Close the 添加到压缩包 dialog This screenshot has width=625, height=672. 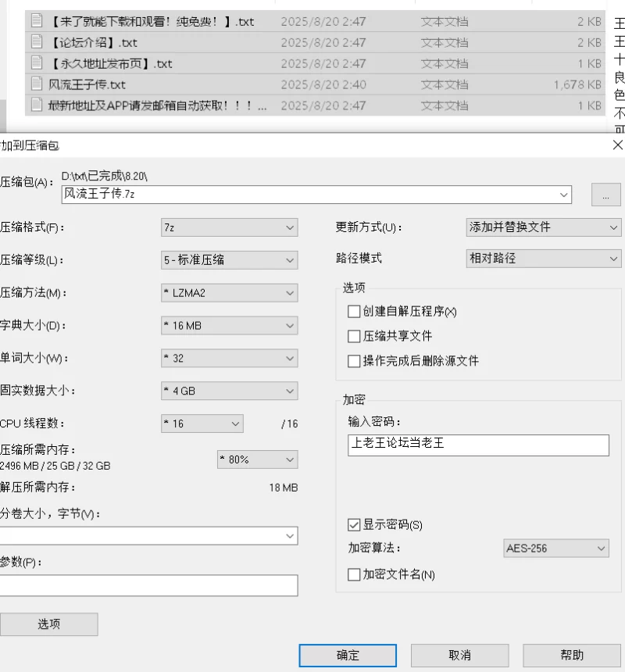pos(617,145)
